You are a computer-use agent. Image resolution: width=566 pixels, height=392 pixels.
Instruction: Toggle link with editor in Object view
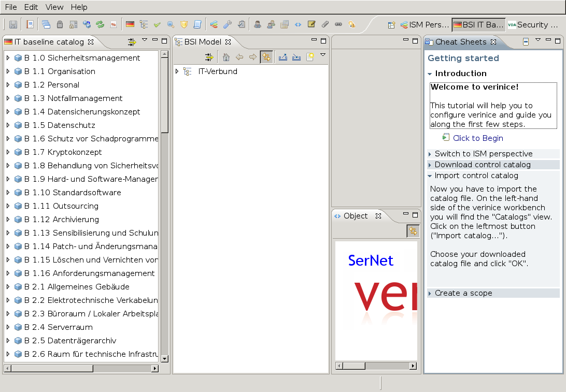[x=413, y=231]
